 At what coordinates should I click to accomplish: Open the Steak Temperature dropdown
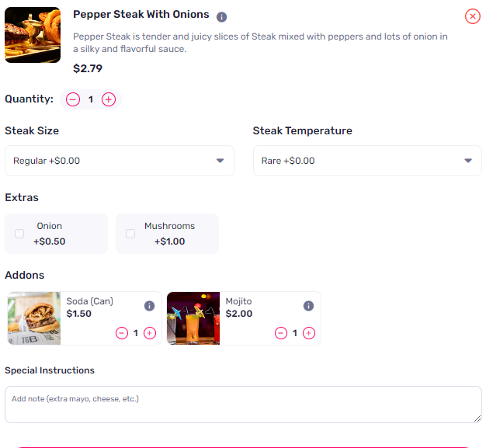367,161
